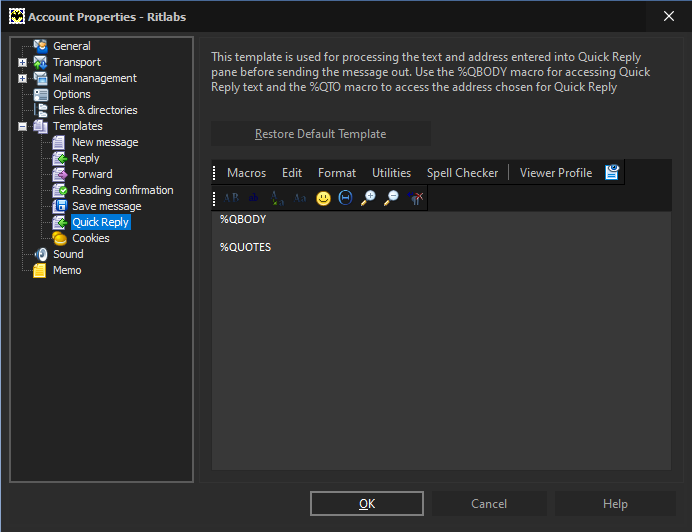Open the Format menu

tap(337, 173)
